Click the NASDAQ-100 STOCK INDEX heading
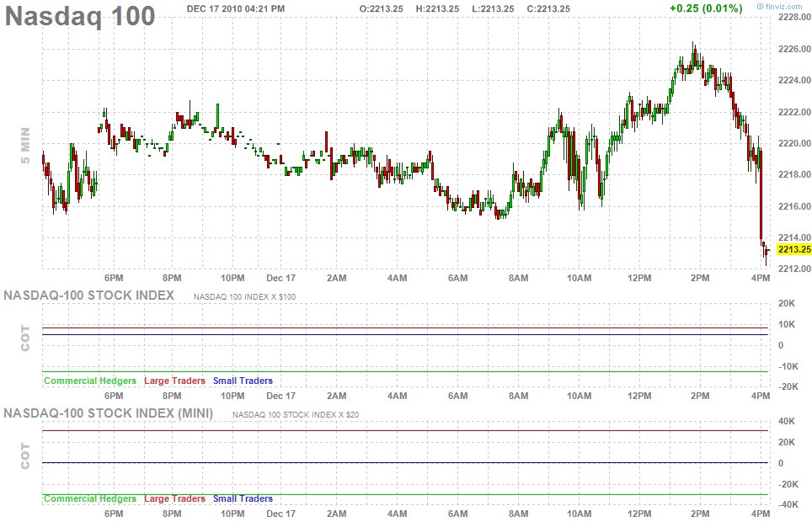Viewport: 812px width, 522px height. coord(89,296)
